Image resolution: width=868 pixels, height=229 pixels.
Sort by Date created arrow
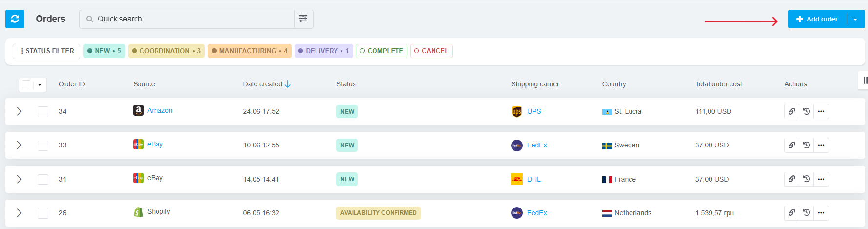click(x=288, y=84)
